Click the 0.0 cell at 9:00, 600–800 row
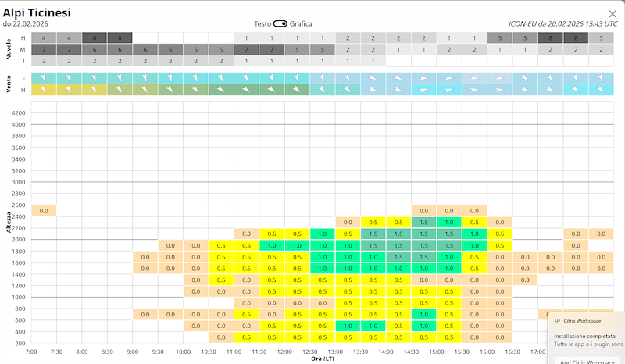The height and width of the screenshot is (364, 625). click(145, 315)
